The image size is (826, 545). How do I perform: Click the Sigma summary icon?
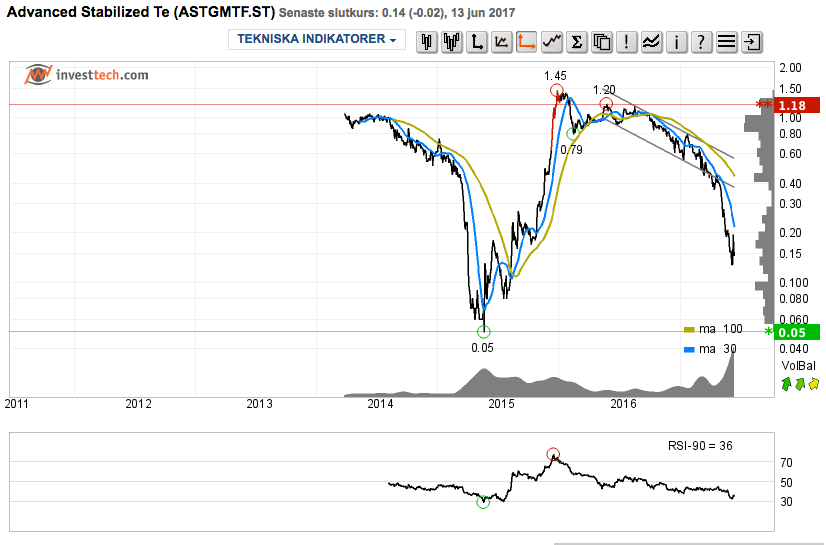576,42
